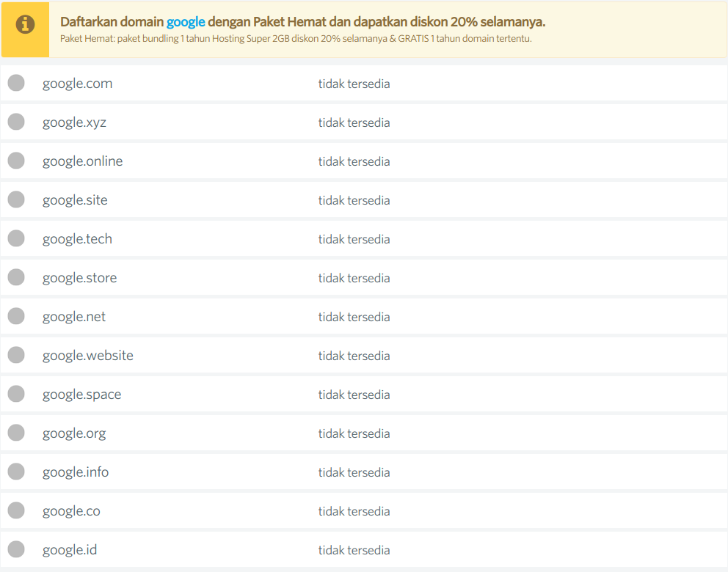Click the google.com domain name

78,84
